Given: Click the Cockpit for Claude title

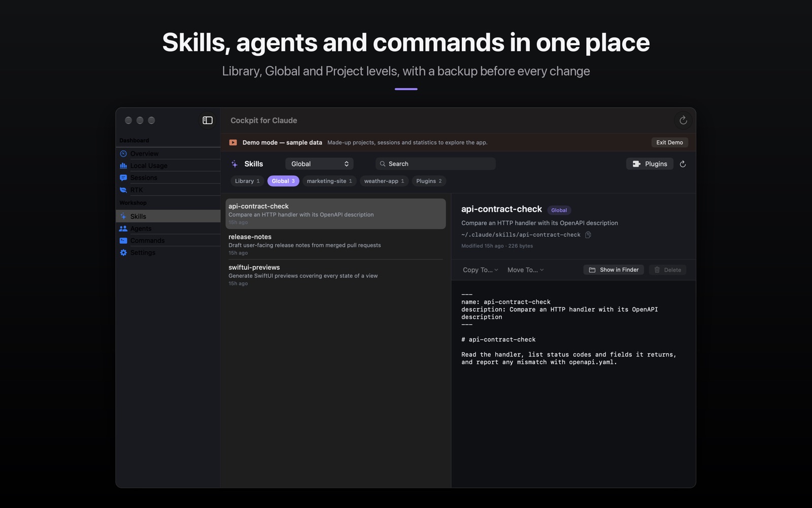Looking at the screenshot, I should 264,120.
